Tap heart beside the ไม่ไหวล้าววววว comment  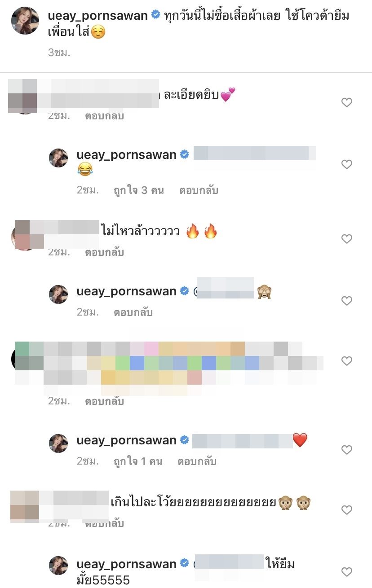(x=346, y=239)
